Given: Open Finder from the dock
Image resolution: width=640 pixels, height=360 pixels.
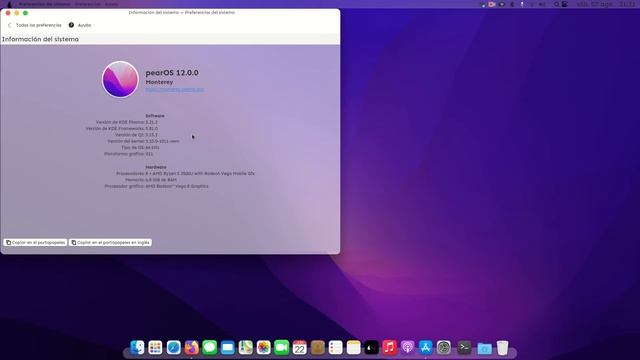Looking at the screenshot, I should [x=137, y=347].
